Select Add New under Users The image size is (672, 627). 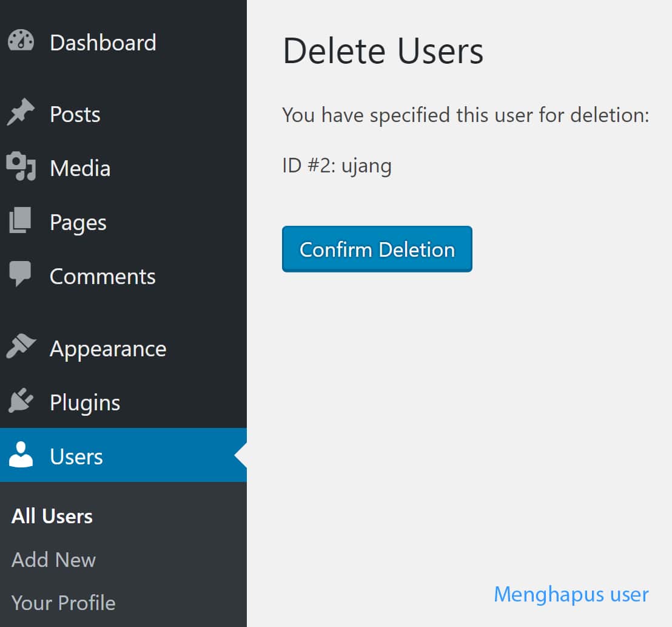53,560
